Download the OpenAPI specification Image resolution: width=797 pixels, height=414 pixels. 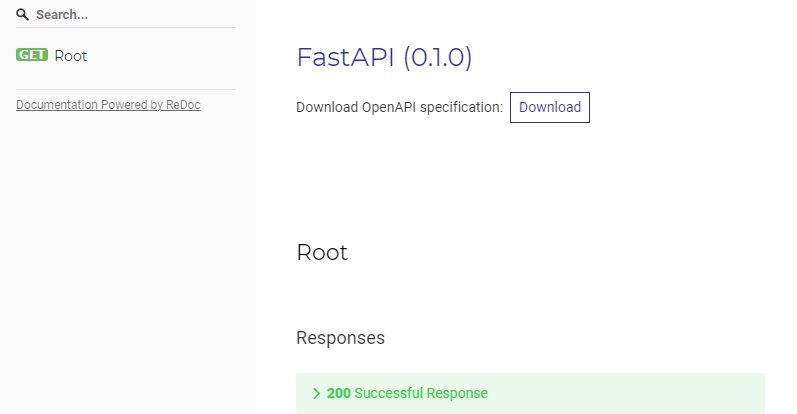tap(550, 107)
